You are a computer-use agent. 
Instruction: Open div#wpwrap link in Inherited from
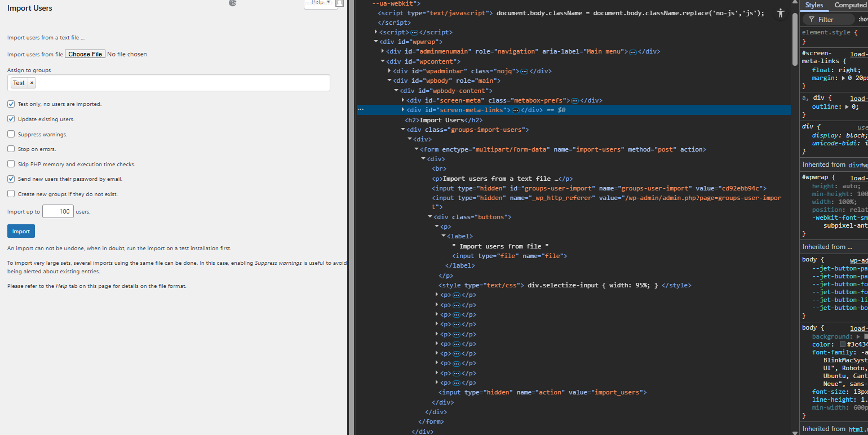click(857, 165)
